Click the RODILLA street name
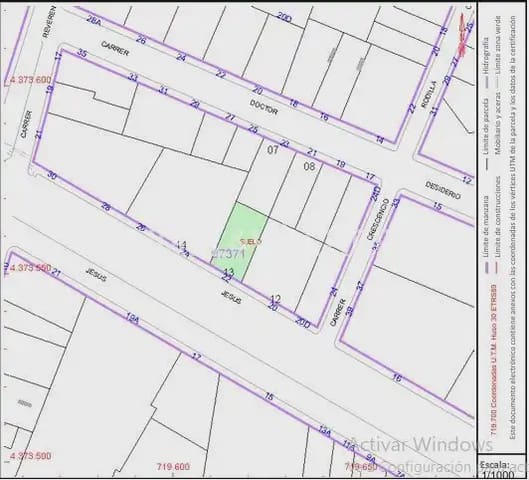This screenshot has width=529, height=480. [429, 95]
